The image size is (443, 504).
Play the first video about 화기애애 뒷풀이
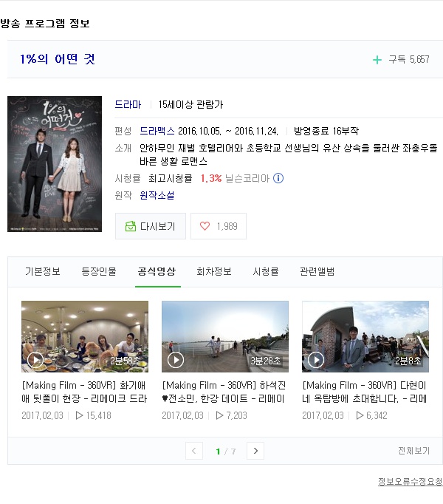coord(85,337)
